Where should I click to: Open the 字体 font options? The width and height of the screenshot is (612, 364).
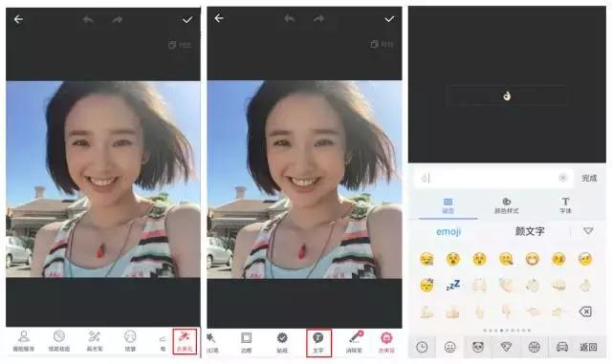tap(565, 205)
